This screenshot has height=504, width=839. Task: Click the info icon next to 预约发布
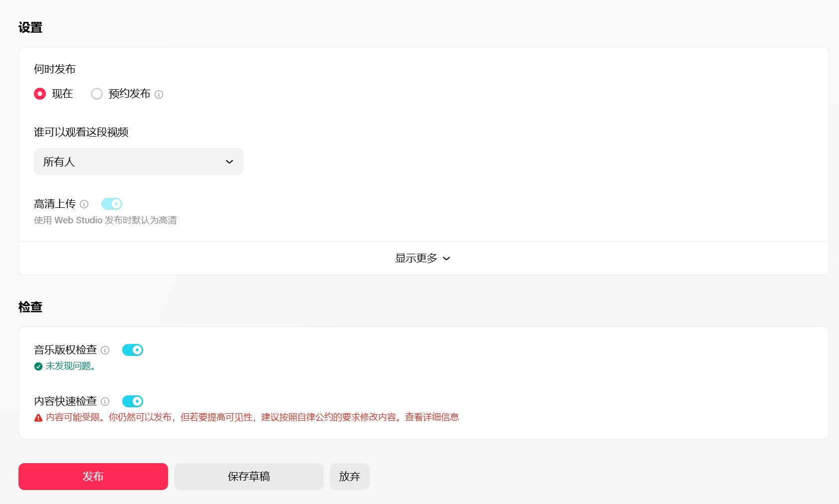tap(159, 94)
